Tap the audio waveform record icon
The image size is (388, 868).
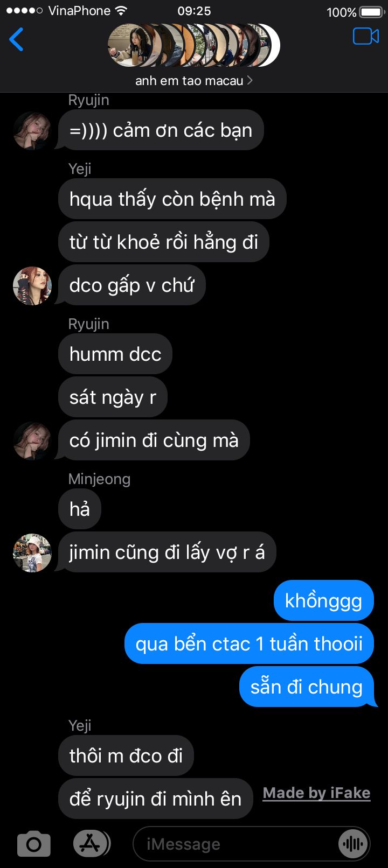(x=353, y=844)
